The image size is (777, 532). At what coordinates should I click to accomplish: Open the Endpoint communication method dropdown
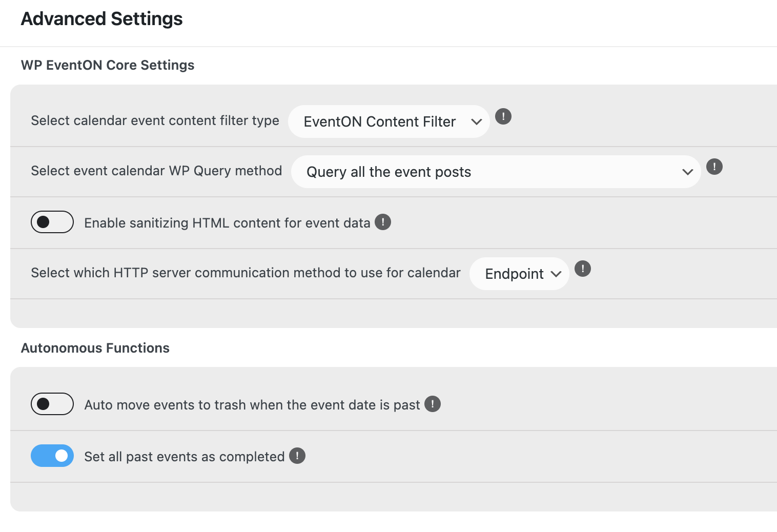[519, 274]
